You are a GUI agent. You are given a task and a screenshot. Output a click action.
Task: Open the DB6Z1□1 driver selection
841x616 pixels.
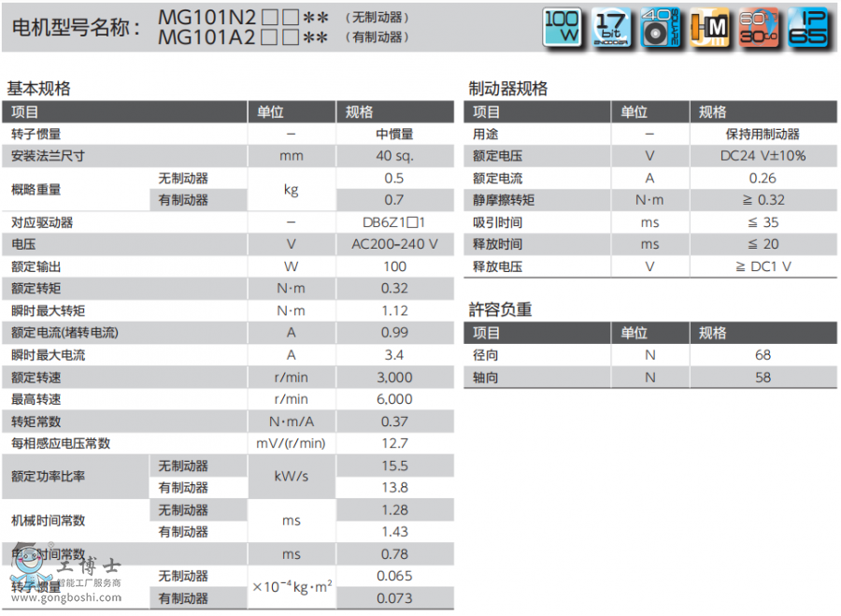coord(395,222)
